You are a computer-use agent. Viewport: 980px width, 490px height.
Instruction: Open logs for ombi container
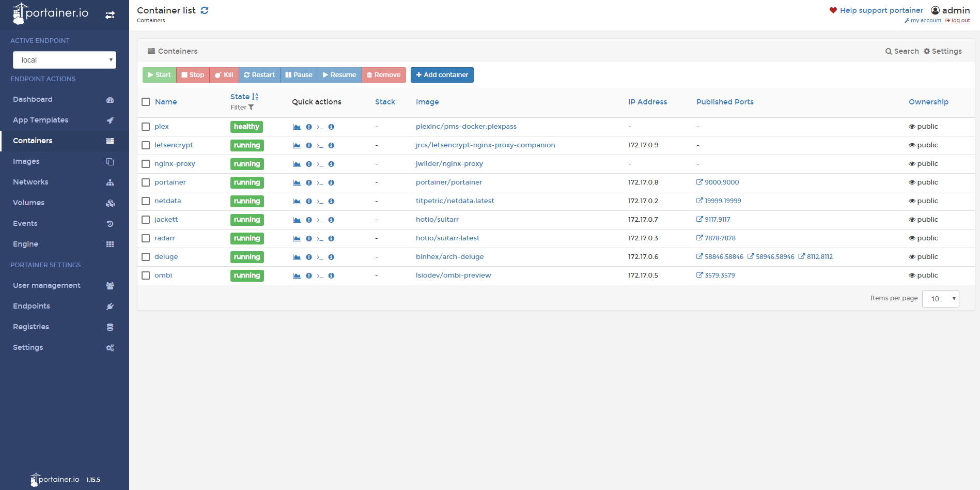(309, 275)
